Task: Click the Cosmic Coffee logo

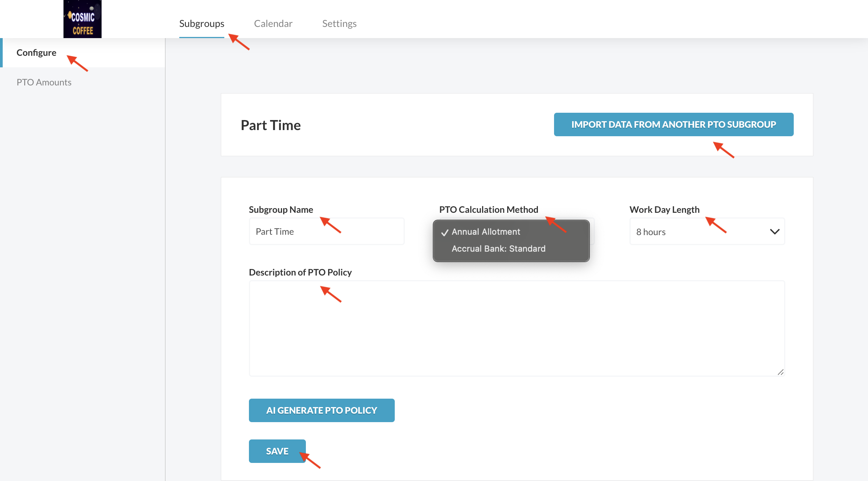Action: (82, 19)
